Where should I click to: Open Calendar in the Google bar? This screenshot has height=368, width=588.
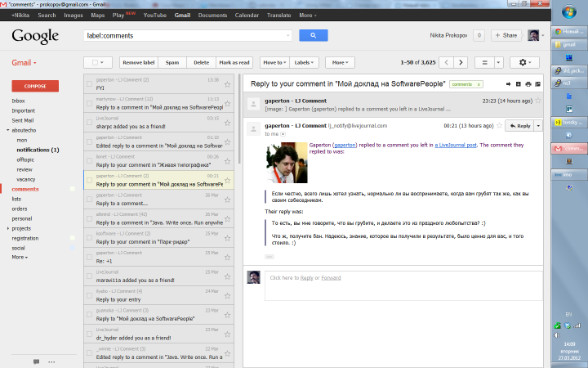(x=247, y=15)
